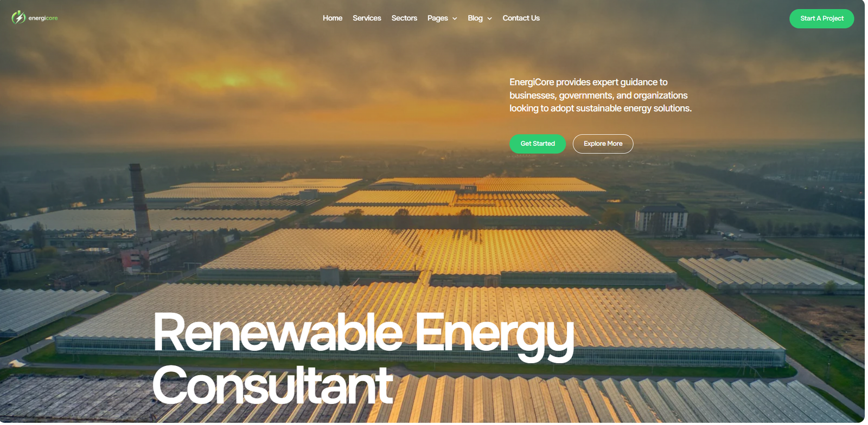
Task: Click the EnergiCore expert guidance paragraph
Action: click(x=601, y=95)
